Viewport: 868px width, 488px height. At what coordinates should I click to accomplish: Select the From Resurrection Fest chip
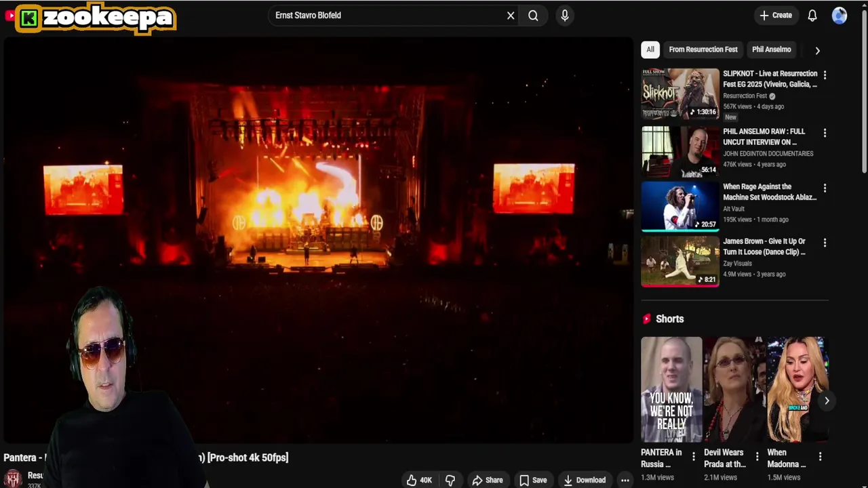pyautogui.click(x=703, y=49)
